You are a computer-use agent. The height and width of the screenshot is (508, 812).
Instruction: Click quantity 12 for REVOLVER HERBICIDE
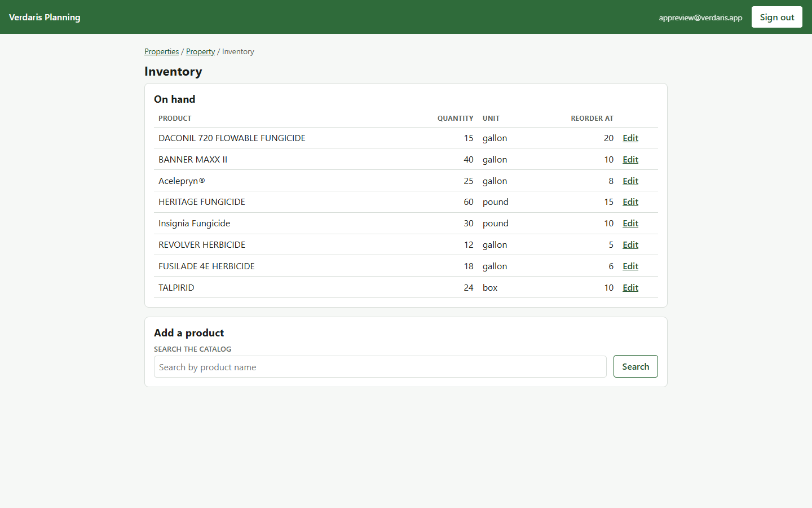[469, 245]
